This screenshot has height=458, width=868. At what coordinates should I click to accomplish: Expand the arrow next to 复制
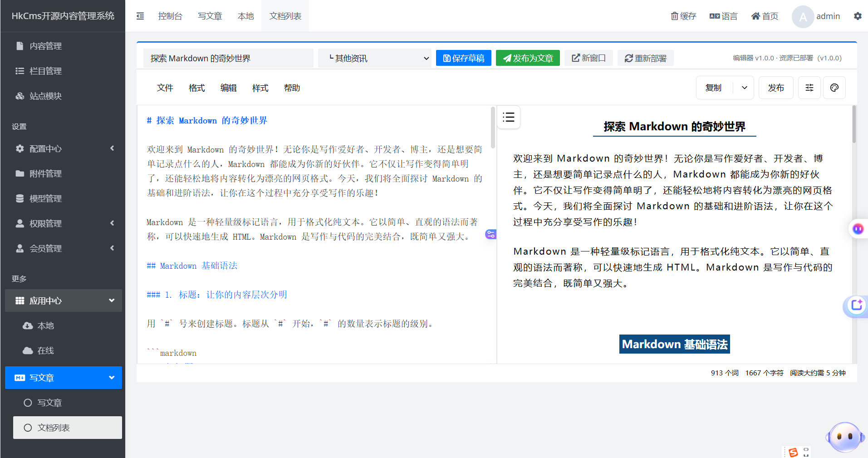[744, 88]
